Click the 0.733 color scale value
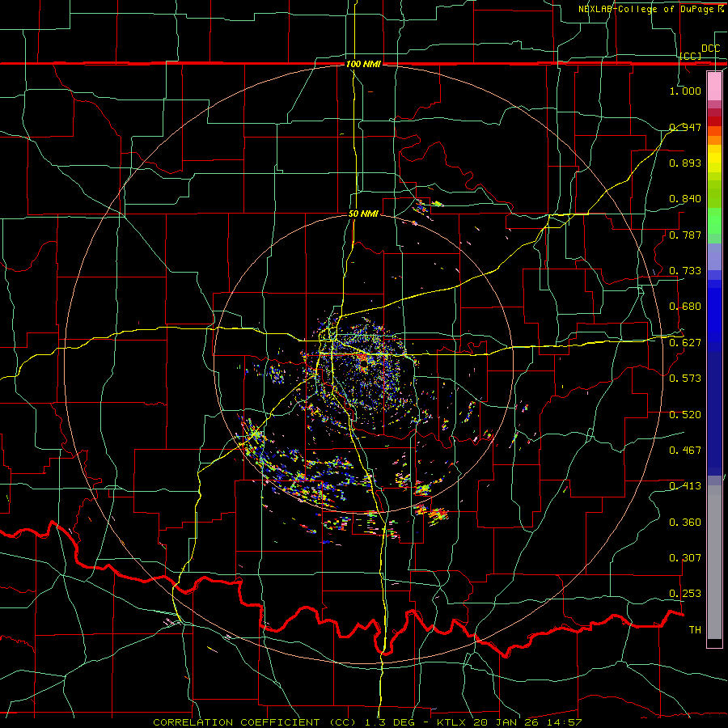Image resolution: width=728 pixels, height=728 pixels. tap(685, 270)
